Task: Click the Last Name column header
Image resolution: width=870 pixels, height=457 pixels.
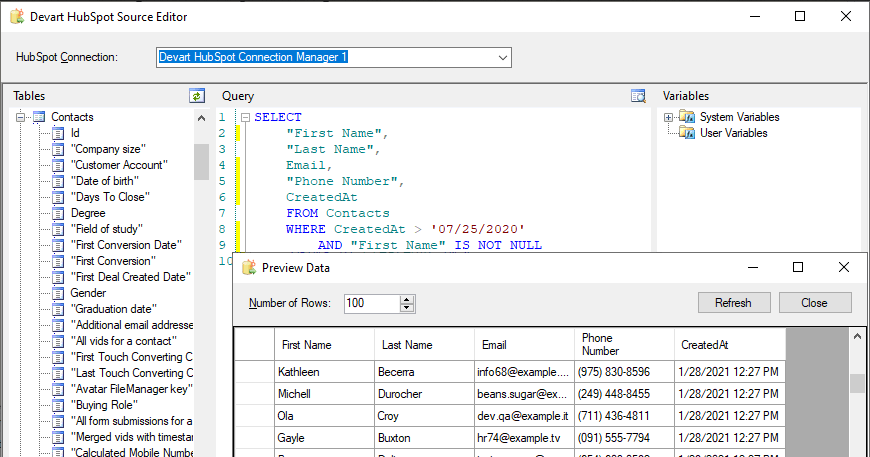Action: tap(424, 345)
